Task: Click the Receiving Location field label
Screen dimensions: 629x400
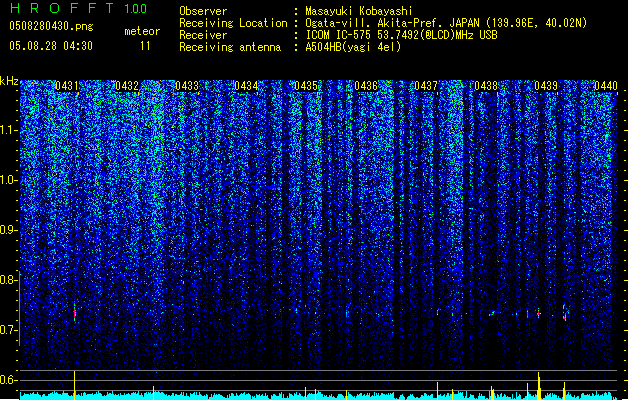Action: point(233,23)
